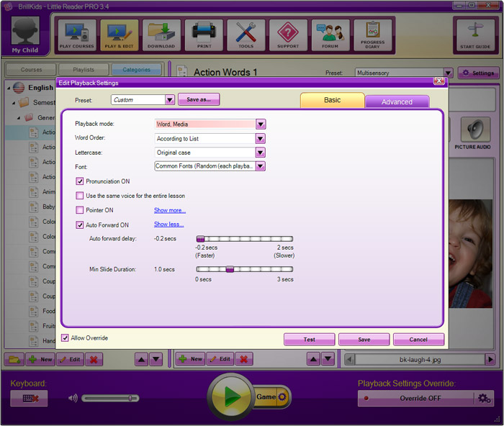Move category down with arrow button
Screen dimensions: 504x426
click(x=156, y=359)
